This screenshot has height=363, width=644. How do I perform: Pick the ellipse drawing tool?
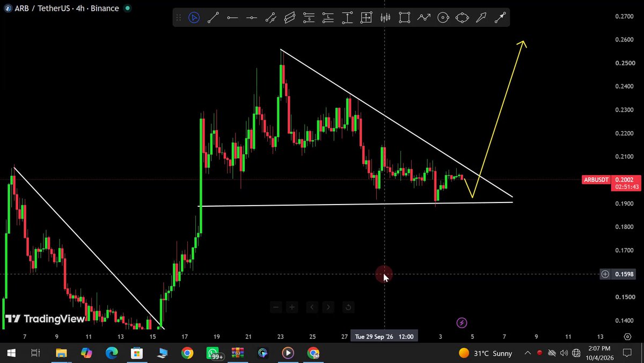coord(462,18)
